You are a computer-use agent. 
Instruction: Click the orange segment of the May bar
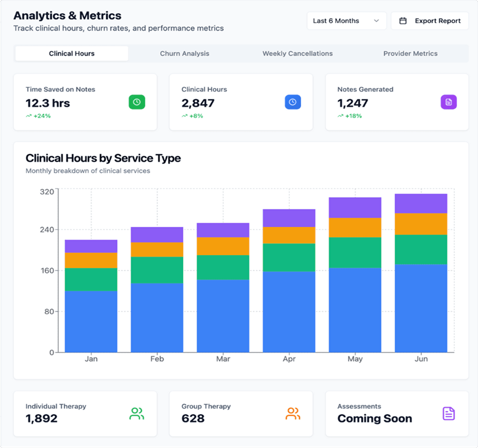(355, 228)
